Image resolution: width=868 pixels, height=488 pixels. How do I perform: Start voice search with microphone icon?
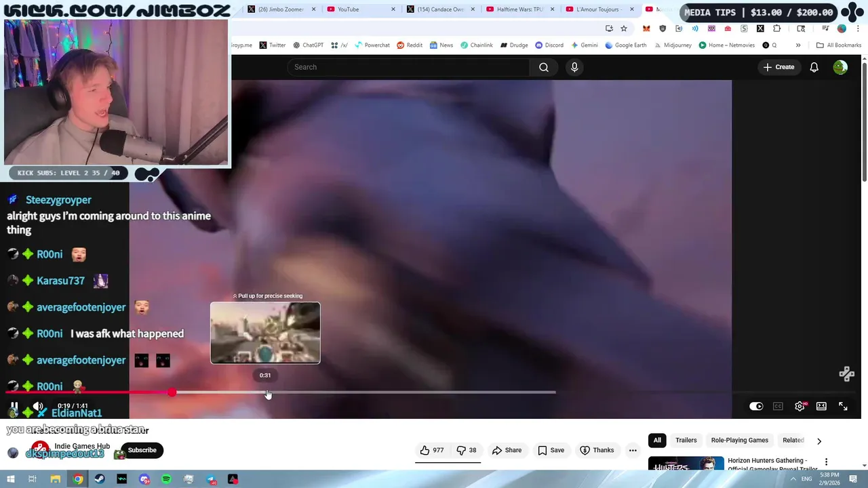[574, 67]
